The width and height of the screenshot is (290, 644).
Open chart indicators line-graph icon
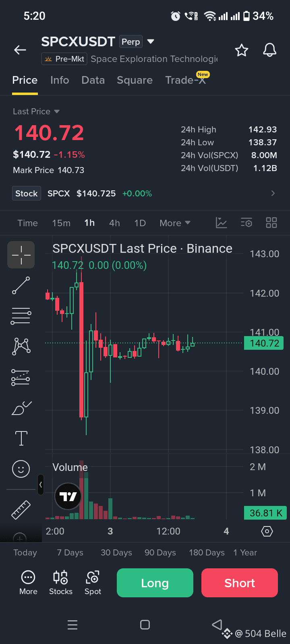pos(222,223)
